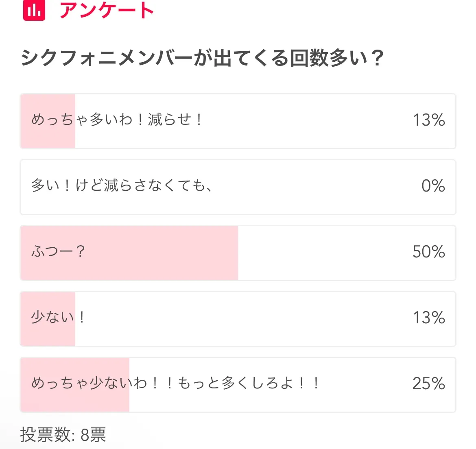Click the red bar-chart poll icon
The image size is (476, 449).
coord(34,10)
